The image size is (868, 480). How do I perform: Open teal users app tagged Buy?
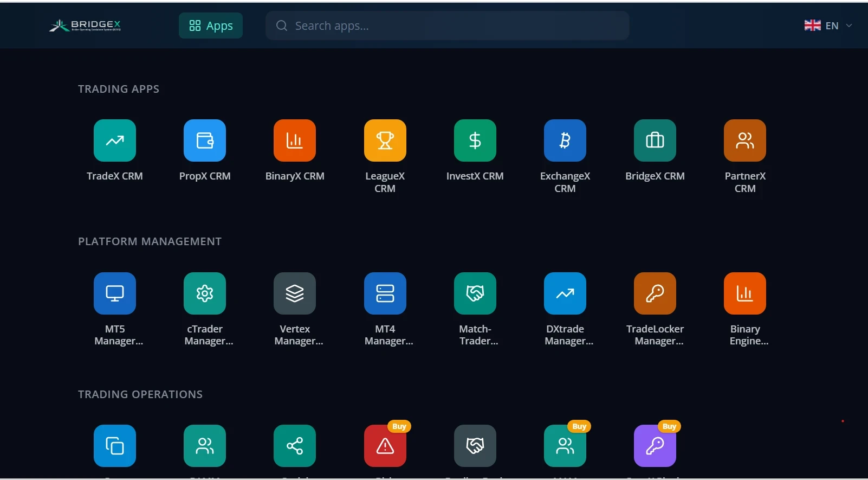565,446
